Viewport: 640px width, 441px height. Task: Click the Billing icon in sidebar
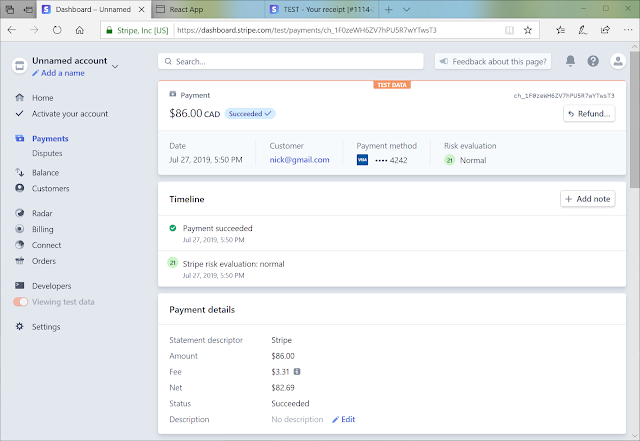(x=19, y=229)
